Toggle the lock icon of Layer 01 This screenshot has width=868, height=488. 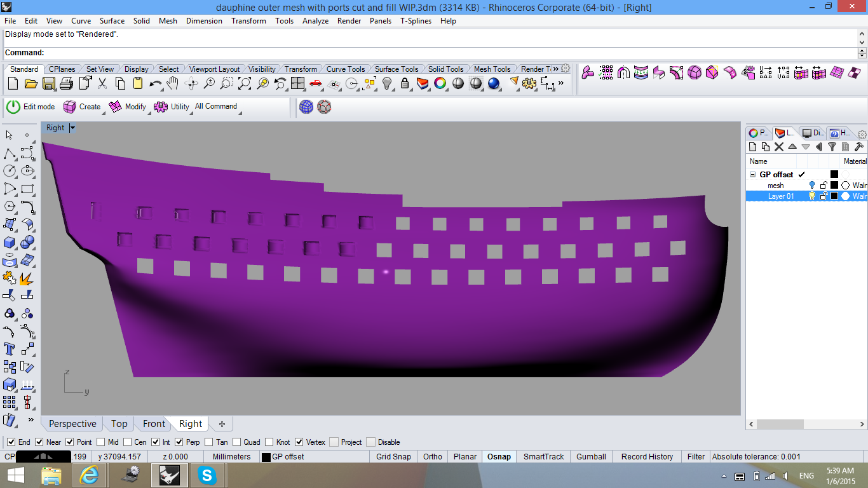tap(823, 196)
